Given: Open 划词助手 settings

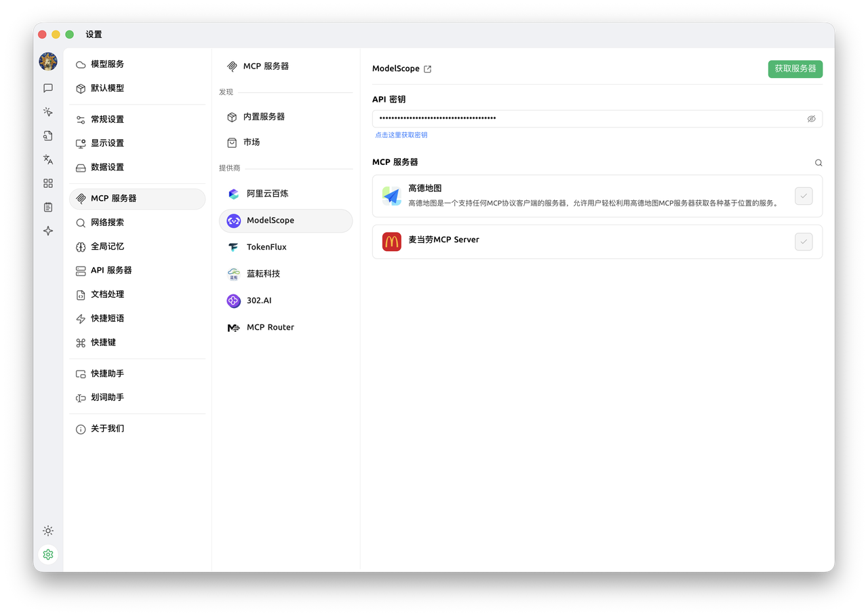Looking at the screenshot, I should [x=137, y=398].
